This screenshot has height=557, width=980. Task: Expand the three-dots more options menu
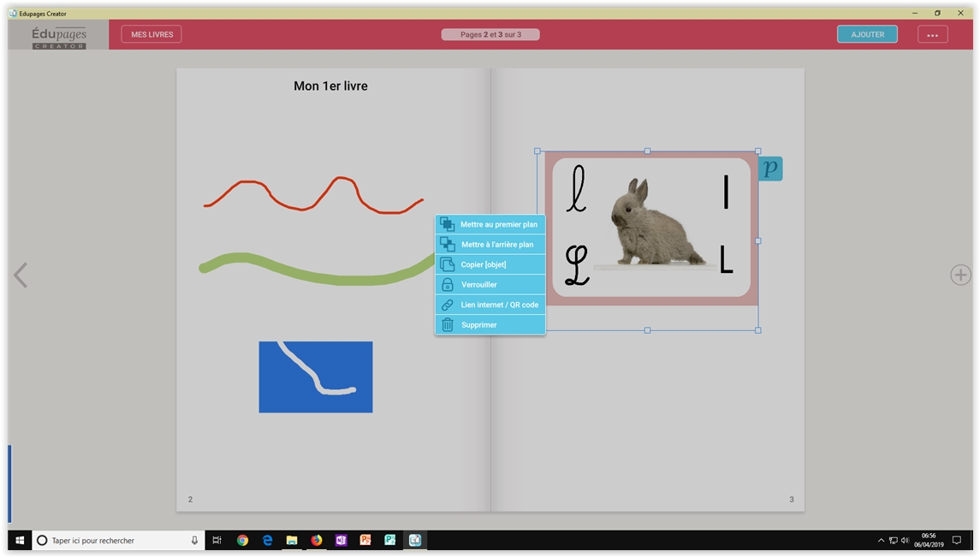click(932, 35)
